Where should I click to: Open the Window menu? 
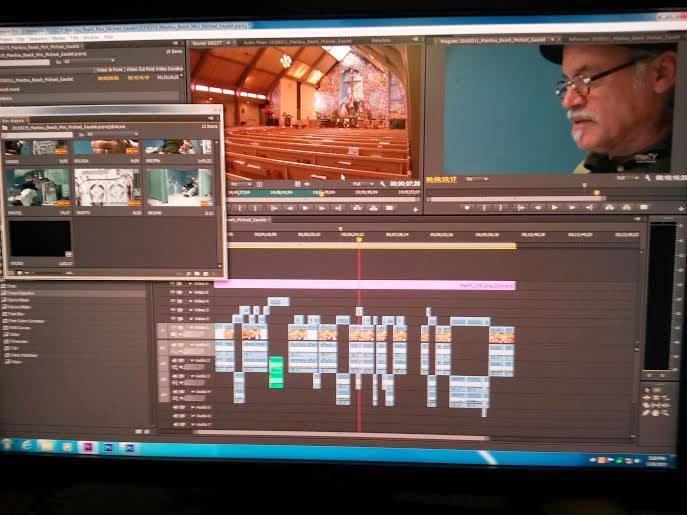click(x=91, y=38)
